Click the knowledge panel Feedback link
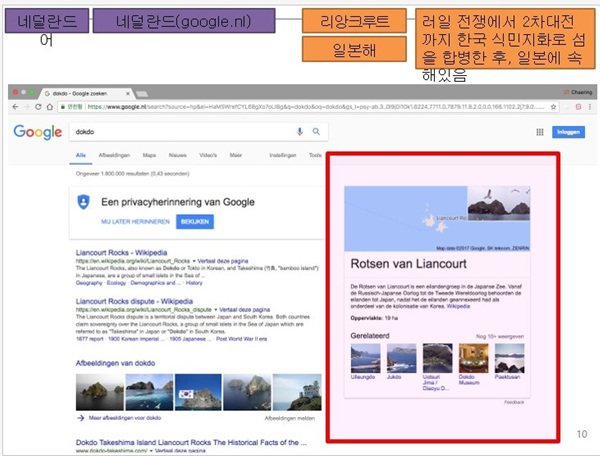This screenshot has width=600, height=456. [514, 402]
